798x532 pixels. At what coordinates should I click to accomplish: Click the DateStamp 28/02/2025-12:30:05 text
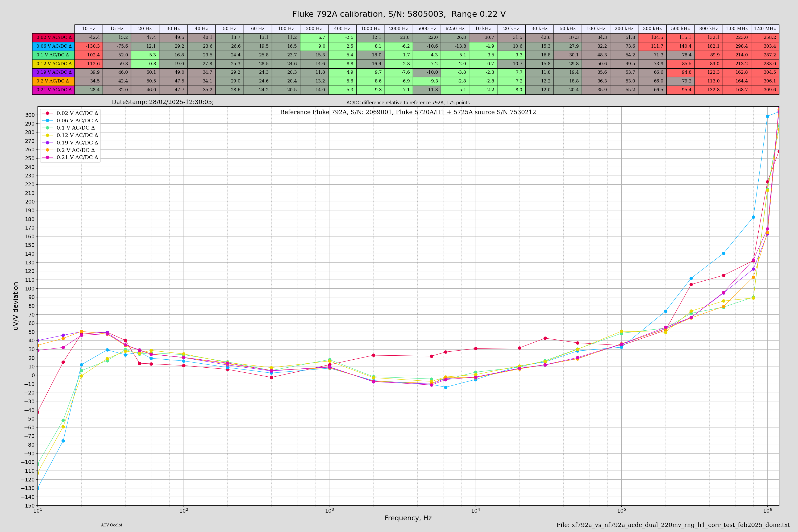(163, 102)
